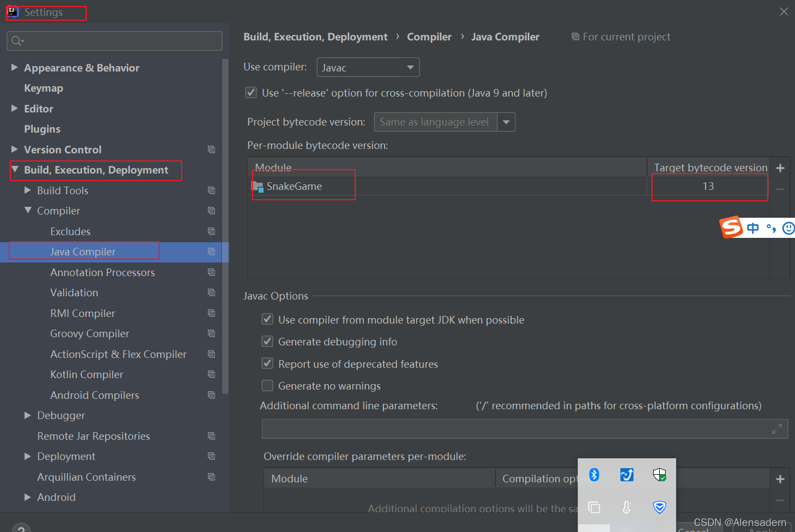This screenshot has width=795, height=532.
Task: Expand the Additional command line parameters field
Action: 776,429
